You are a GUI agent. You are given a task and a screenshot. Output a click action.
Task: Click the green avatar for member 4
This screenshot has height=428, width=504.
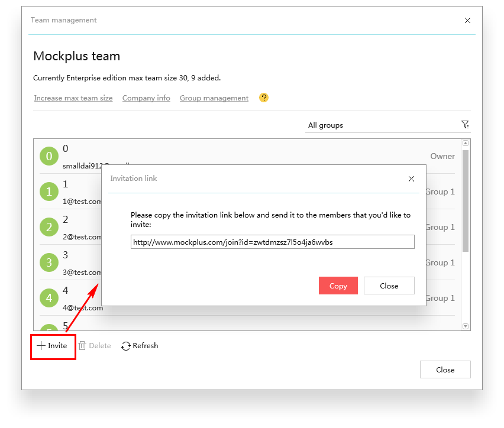pyautogui.click(x=49, y=298)
